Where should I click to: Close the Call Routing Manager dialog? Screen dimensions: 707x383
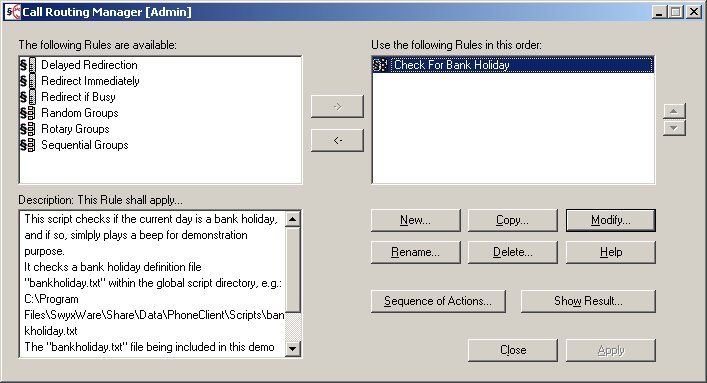tap(513, 351)
